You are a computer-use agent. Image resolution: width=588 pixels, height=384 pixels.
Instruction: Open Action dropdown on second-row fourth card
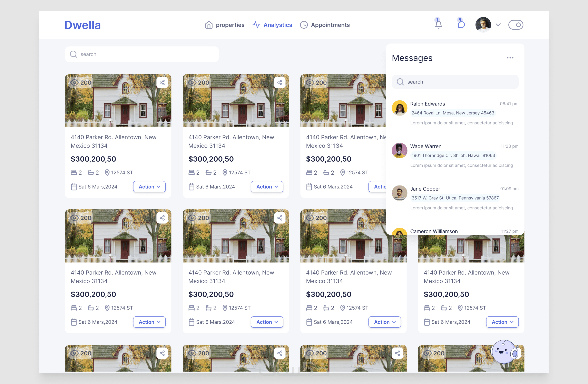click(x=502, y=322)
